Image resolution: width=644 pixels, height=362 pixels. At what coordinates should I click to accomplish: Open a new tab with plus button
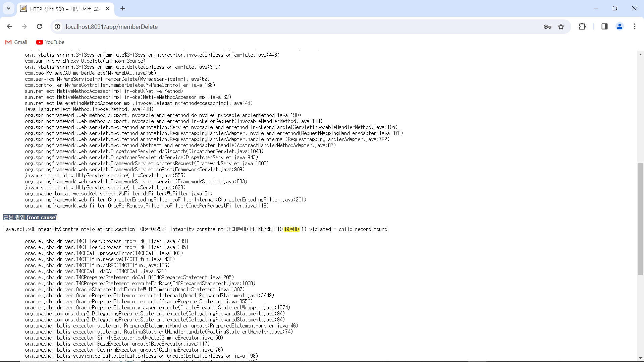coord(122,8)
